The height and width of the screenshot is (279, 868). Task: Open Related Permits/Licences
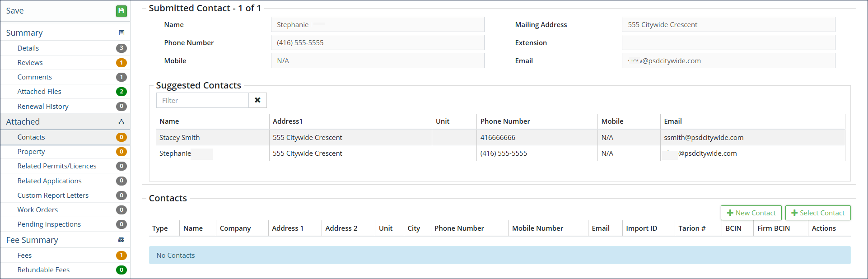pyautogui.click(x=57, y=166)
